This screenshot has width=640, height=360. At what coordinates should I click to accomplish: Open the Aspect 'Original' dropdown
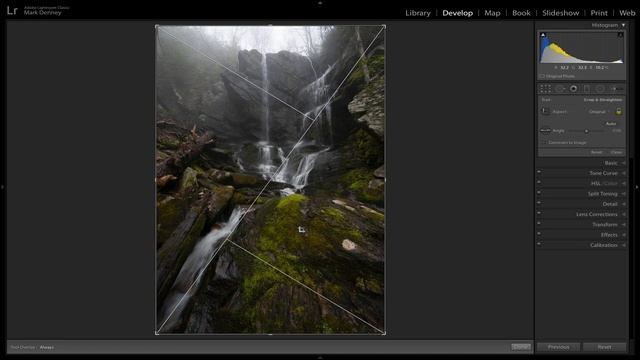[599, 111]
